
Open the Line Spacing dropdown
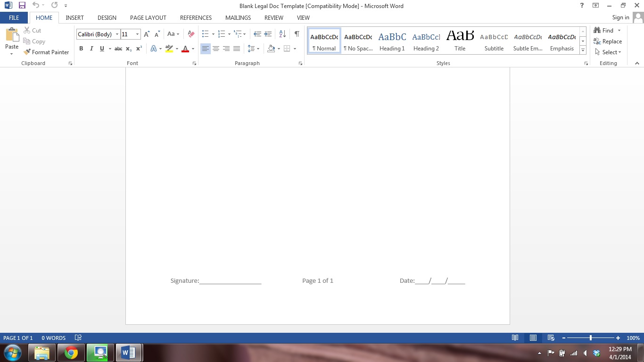point(252,49)
